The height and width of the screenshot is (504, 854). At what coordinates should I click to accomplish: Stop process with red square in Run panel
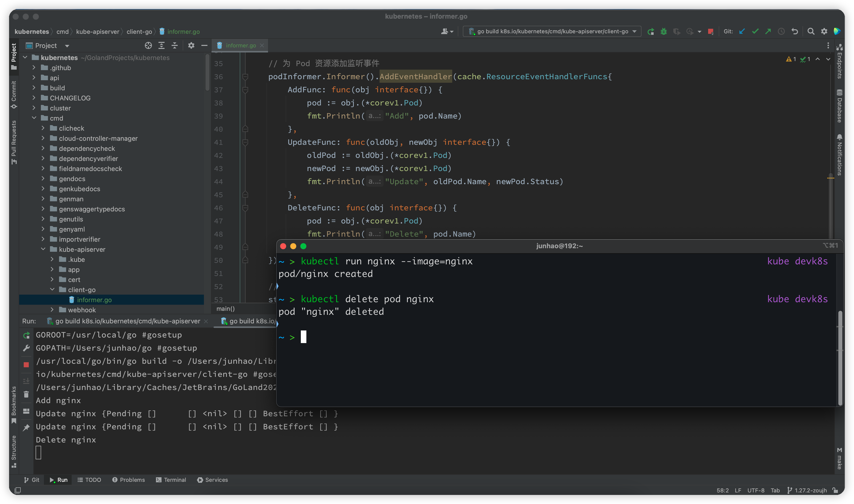(x=26, y=365)
